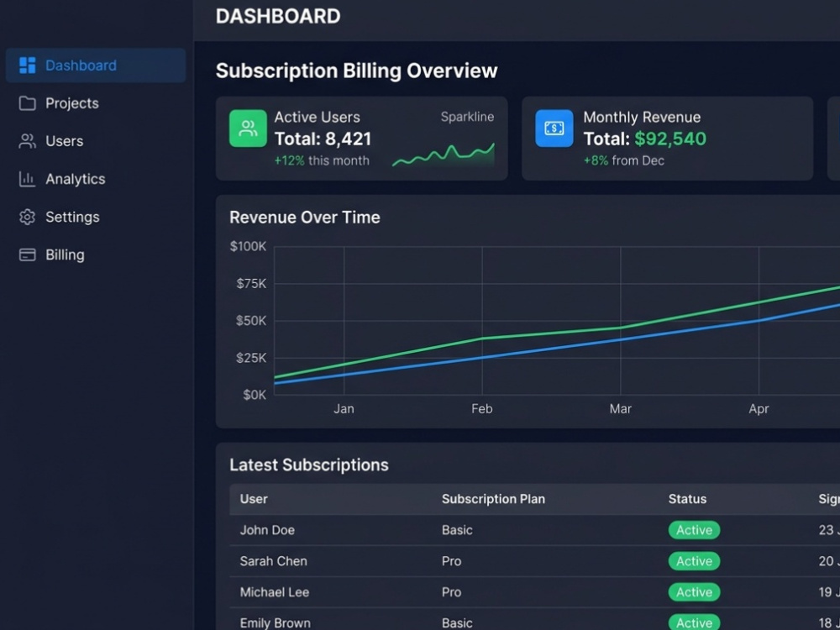Click the $92,540 revenue total
Screen dimensions: 840x630
(x=670, y=139)
